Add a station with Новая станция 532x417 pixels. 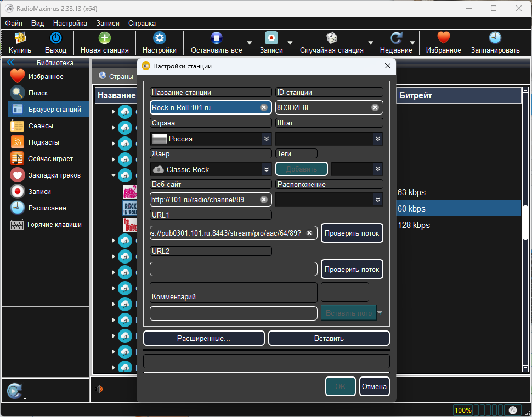(x=105, y=38)
